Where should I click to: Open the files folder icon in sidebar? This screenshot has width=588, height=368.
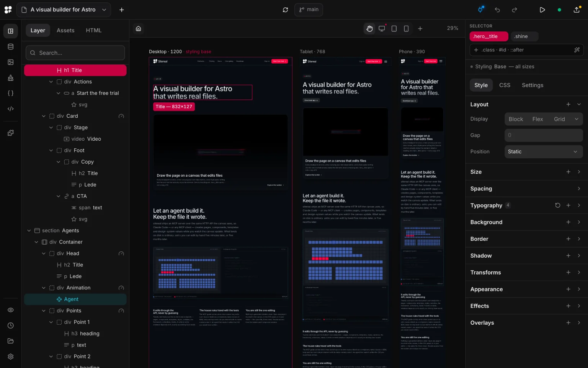point(11,341)
